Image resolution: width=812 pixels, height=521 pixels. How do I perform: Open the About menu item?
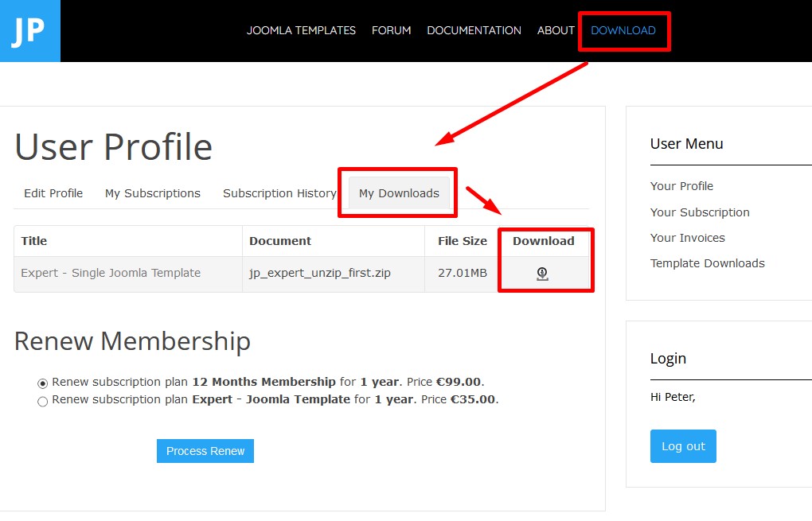556,30
